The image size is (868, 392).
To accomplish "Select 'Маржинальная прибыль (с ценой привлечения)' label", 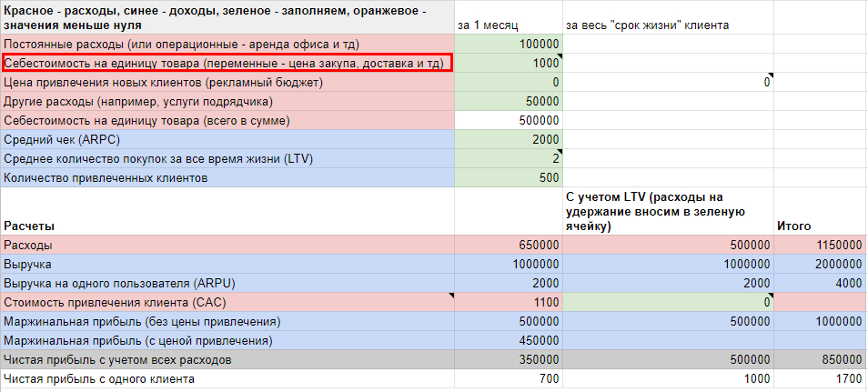I will 227,340.
